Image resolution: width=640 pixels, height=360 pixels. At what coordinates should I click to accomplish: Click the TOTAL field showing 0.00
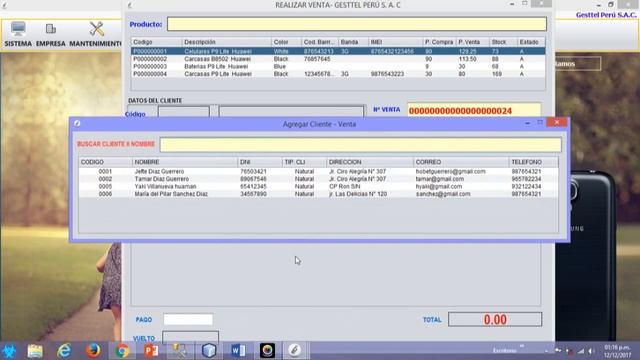pos(495,319)
